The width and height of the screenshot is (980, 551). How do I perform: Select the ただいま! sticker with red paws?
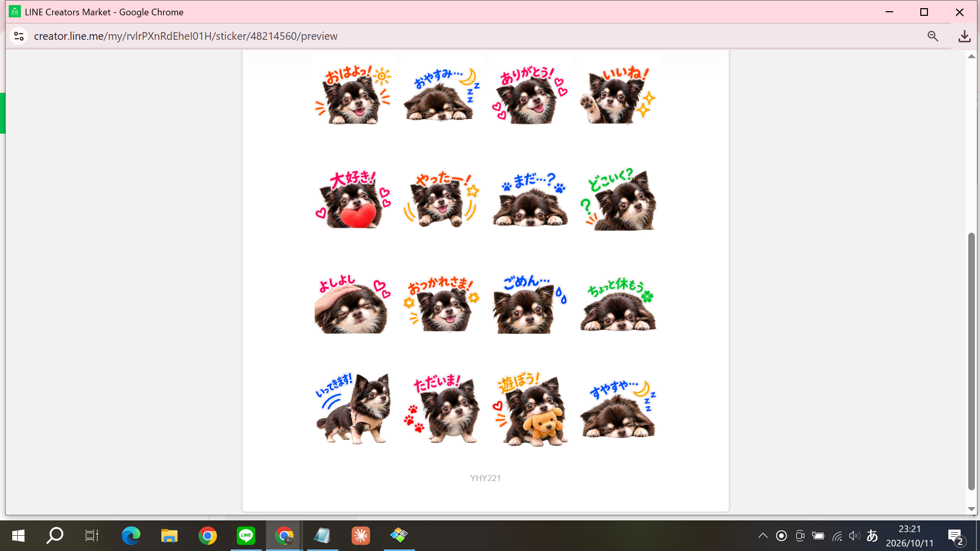coord(442,409)
